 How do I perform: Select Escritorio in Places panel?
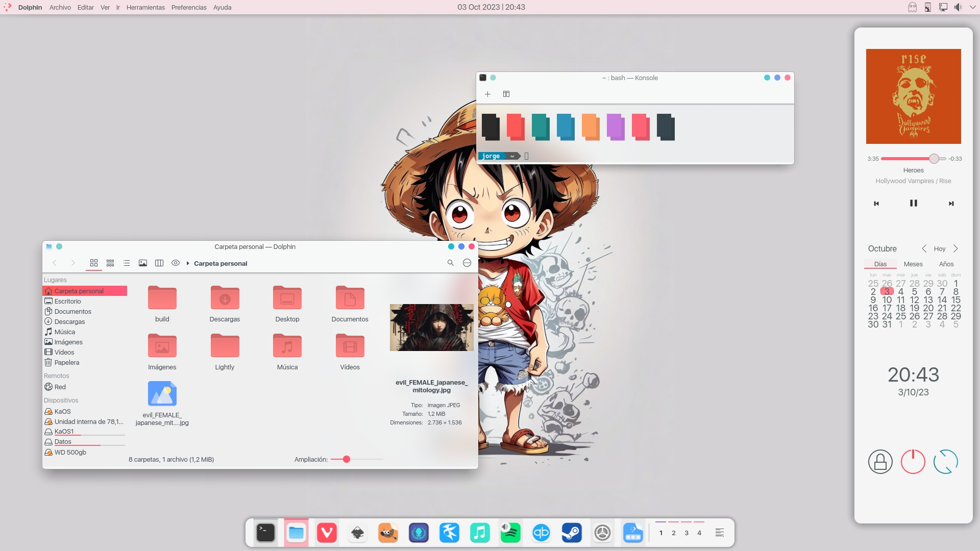[x=85, y=302]
